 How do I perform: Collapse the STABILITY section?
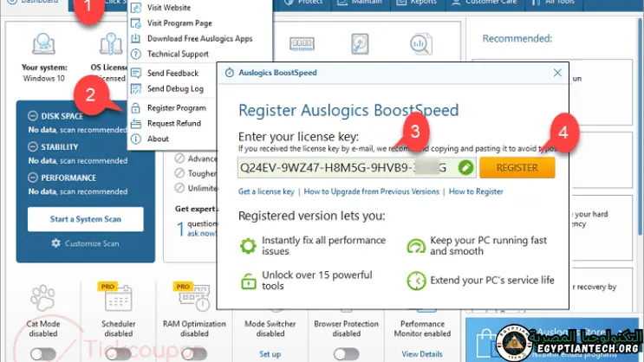pos(33,146)
